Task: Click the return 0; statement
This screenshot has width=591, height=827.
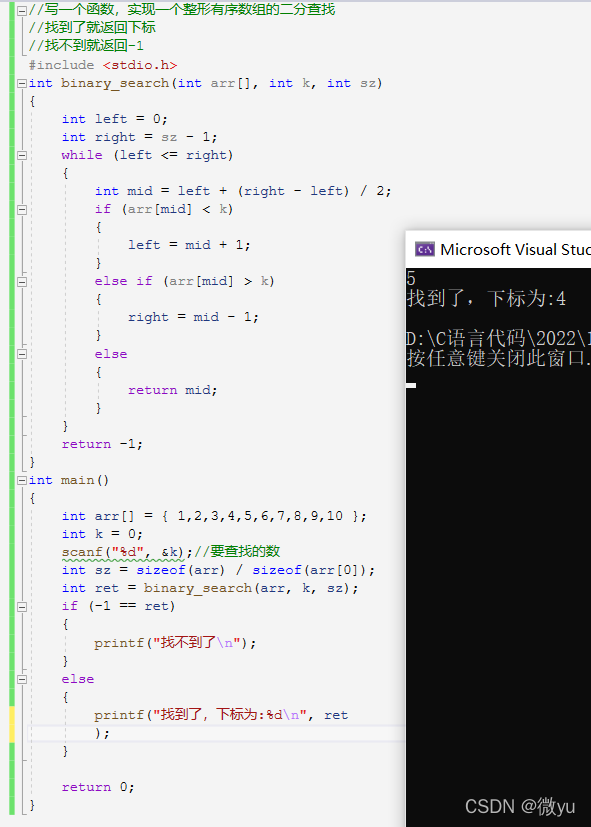Action: click(98, 787)
